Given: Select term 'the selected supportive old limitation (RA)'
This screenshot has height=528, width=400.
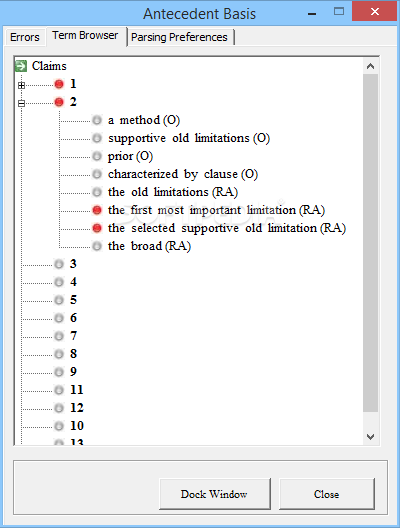Looking at the screenshot, I should (227, 228).
